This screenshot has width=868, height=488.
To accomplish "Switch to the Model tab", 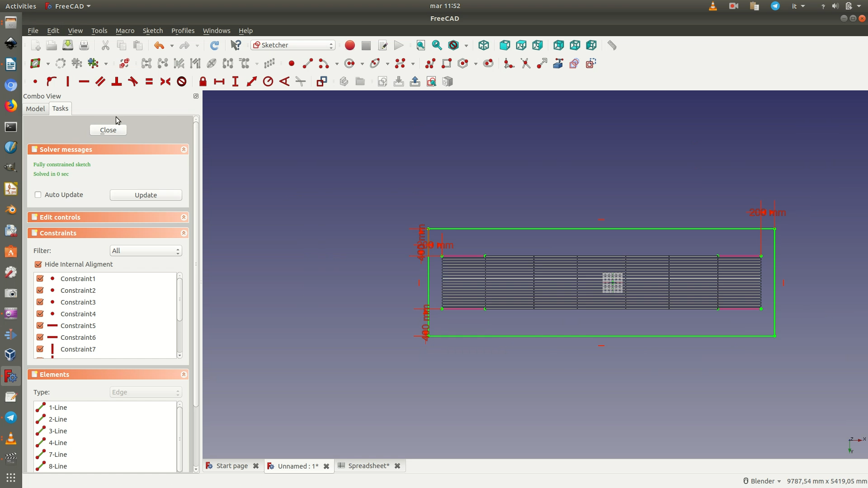I will 35,109.
